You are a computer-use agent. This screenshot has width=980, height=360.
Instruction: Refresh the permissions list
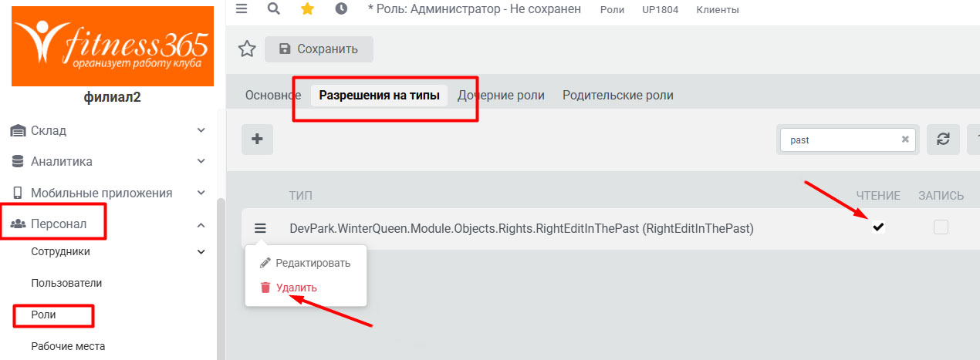coord(942,140)
